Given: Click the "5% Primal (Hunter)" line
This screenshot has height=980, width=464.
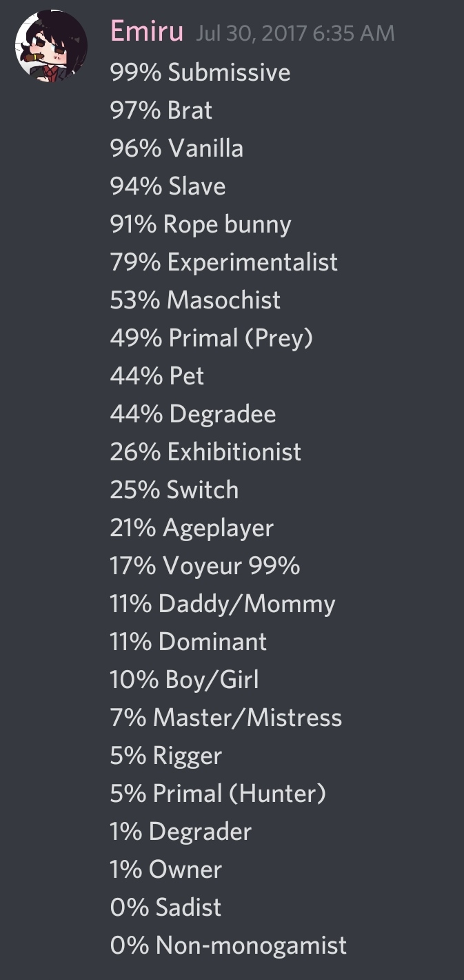Looking at the screenshot, I should point(218,794).
